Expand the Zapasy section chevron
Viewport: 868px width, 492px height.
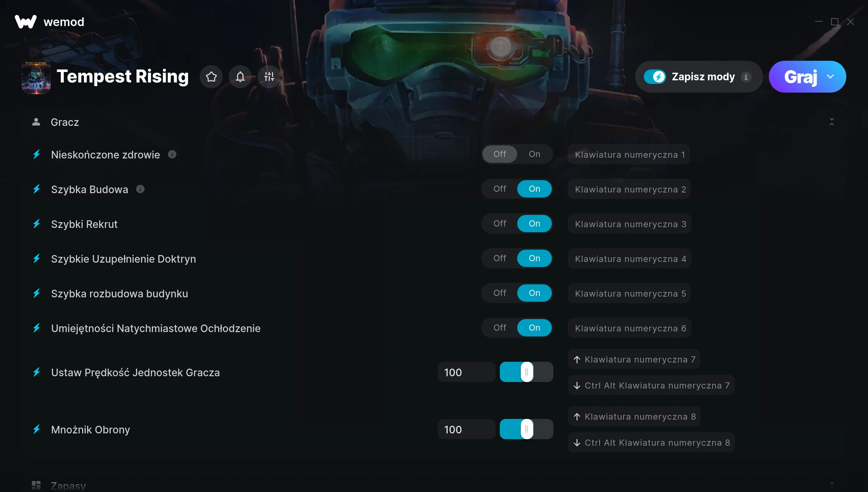click(x=832, y=485)
